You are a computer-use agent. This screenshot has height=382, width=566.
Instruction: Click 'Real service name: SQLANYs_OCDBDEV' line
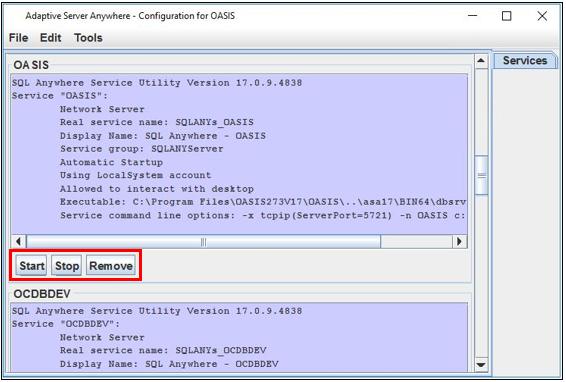(x=163, y=350)
